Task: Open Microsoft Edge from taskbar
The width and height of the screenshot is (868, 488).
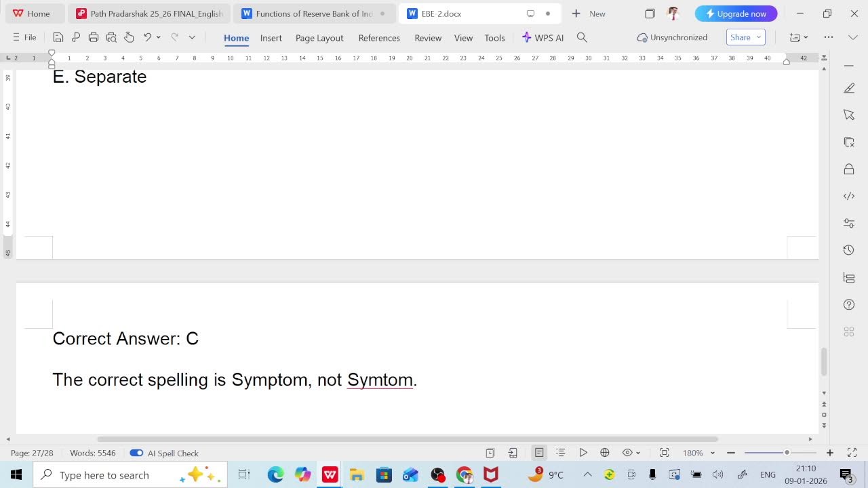Action: click(x=275, y=475)
